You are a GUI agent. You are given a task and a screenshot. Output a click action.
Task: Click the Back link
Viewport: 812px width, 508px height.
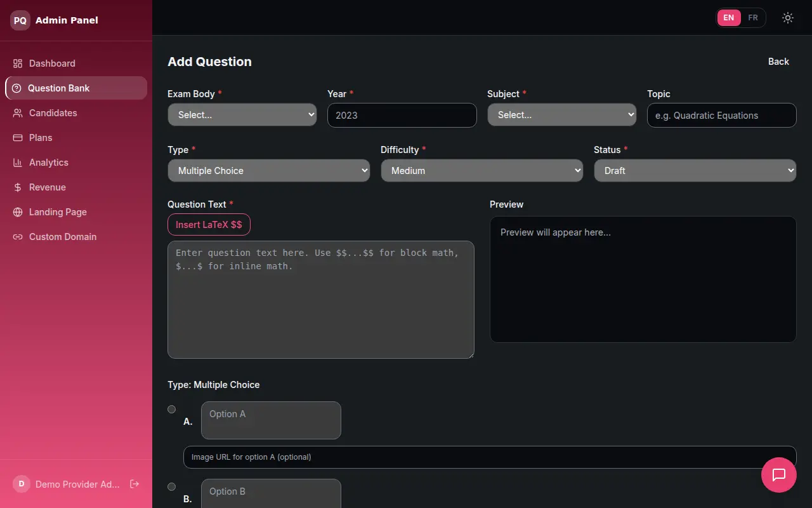pos(778,62)
